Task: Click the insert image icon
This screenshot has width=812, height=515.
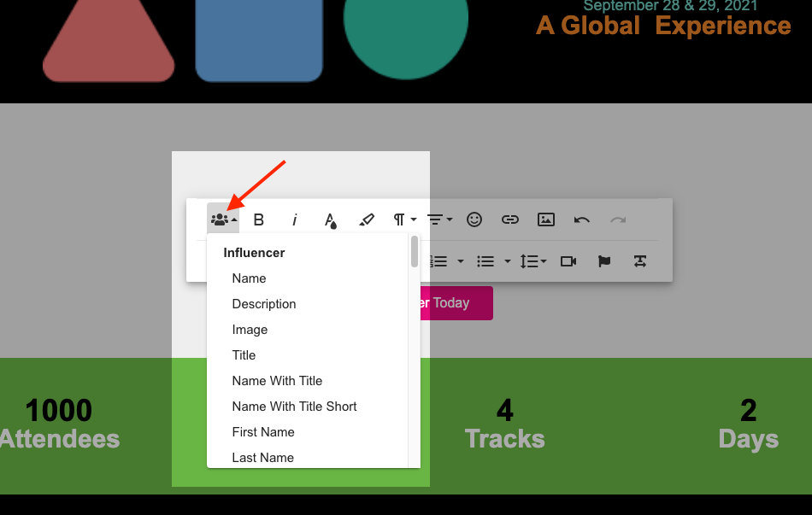Action: [x=546, y=219]
